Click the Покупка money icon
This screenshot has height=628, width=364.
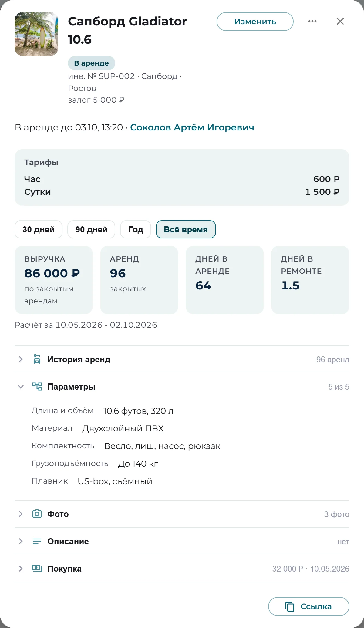click(x=37, y=569)
